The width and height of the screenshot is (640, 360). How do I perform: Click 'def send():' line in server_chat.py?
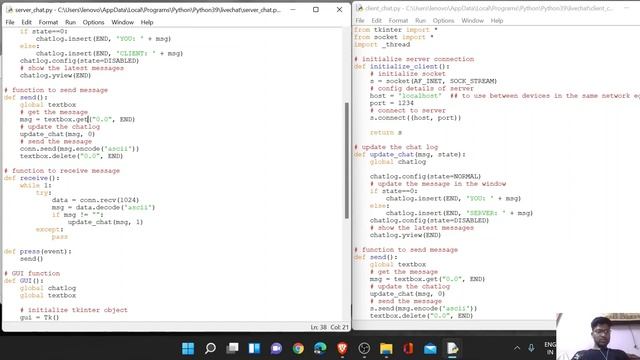click(26, 97)
